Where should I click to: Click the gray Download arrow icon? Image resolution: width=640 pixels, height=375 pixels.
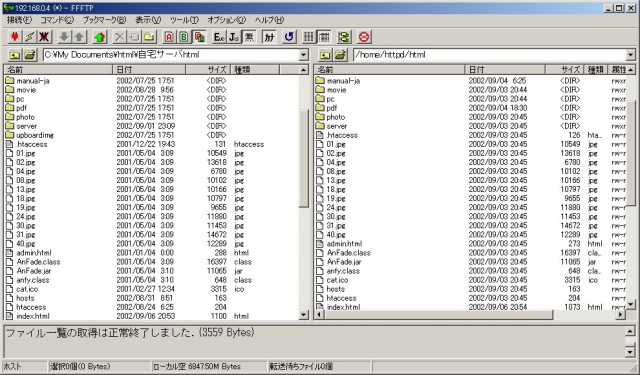(x=64, y=37)
